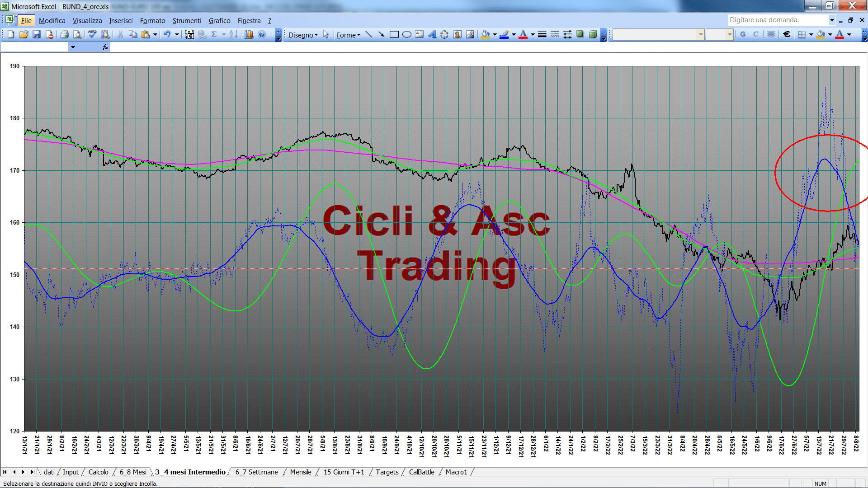The width and height of the screenshot is (868, 488).
Task: Open the Forme shapes dropdown
Action: click(x=348, y=35)
